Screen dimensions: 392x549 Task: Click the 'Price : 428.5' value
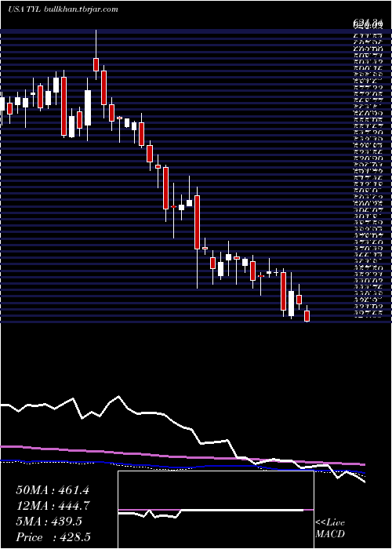(x=53, y=537)
